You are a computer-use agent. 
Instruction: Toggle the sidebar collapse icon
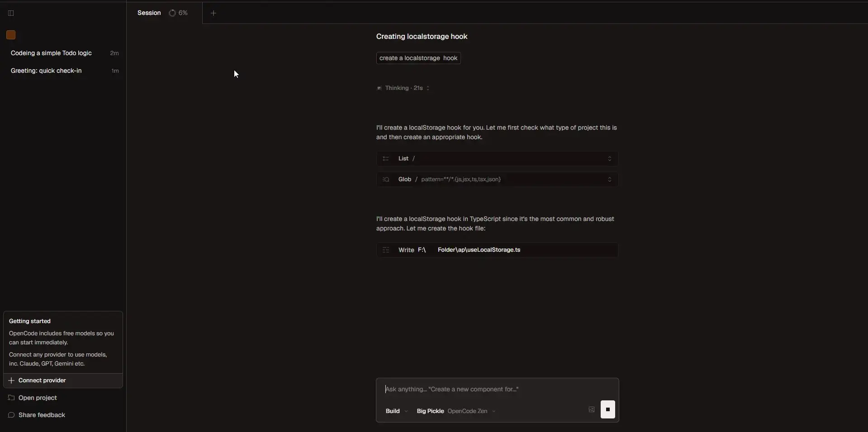tap(10, 13)
